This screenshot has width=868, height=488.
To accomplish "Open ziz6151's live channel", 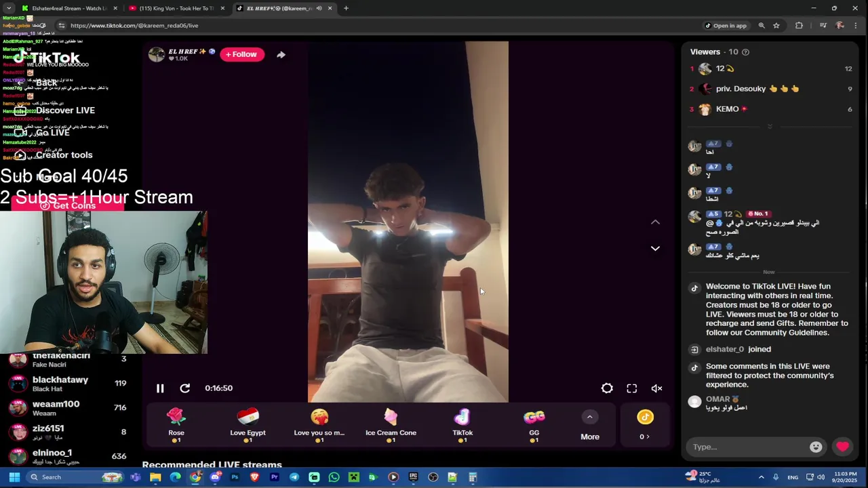I will [68, 432].
